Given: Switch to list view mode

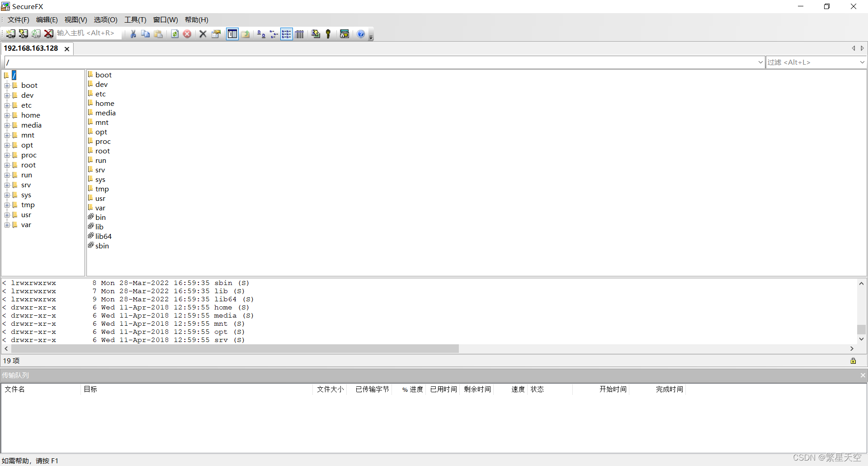Looking at the screenshot, I should [287, 34].
